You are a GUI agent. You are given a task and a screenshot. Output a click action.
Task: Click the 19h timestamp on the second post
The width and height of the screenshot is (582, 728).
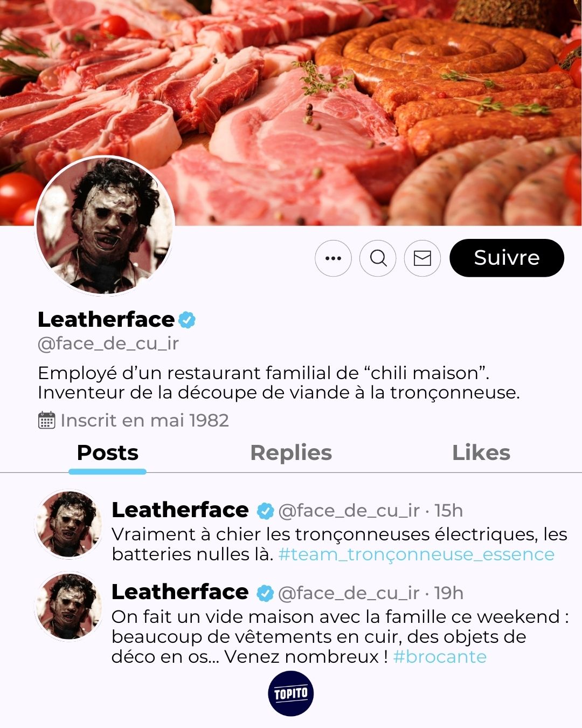point(449,593)
